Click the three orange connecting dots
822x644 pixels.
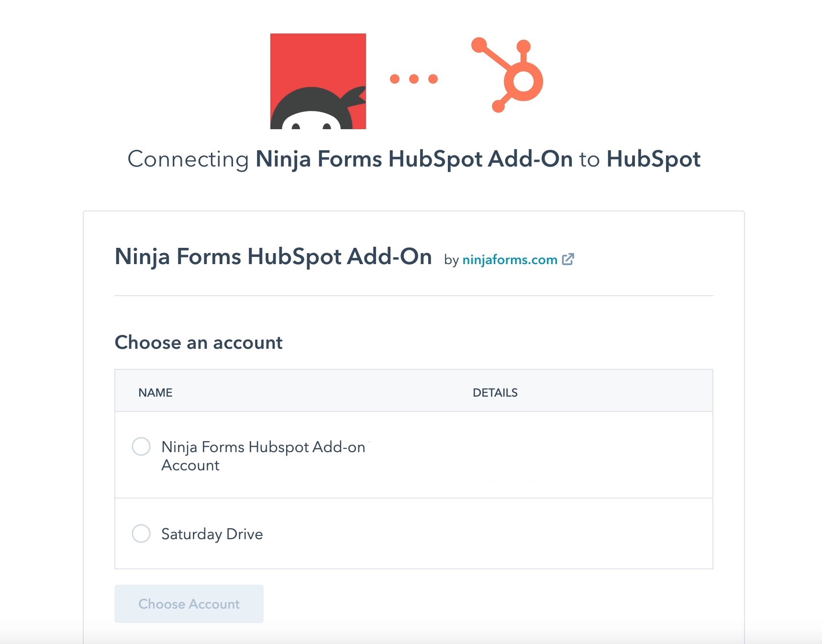tap(414, 79)
